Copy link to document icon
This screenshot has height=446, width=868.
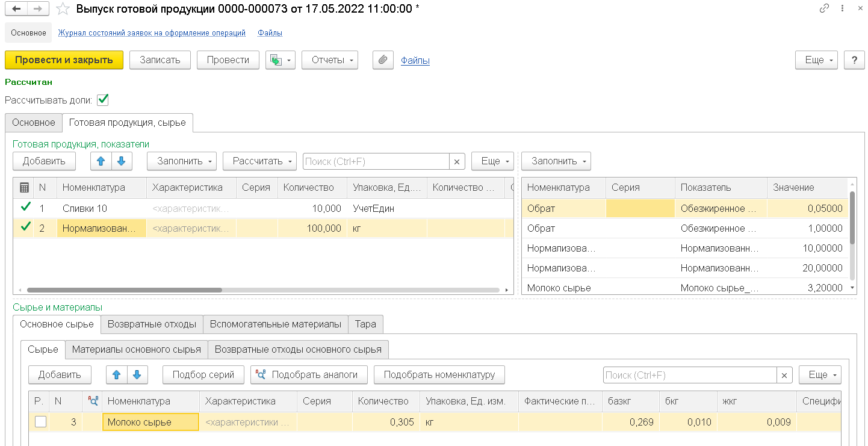point(824,8)
